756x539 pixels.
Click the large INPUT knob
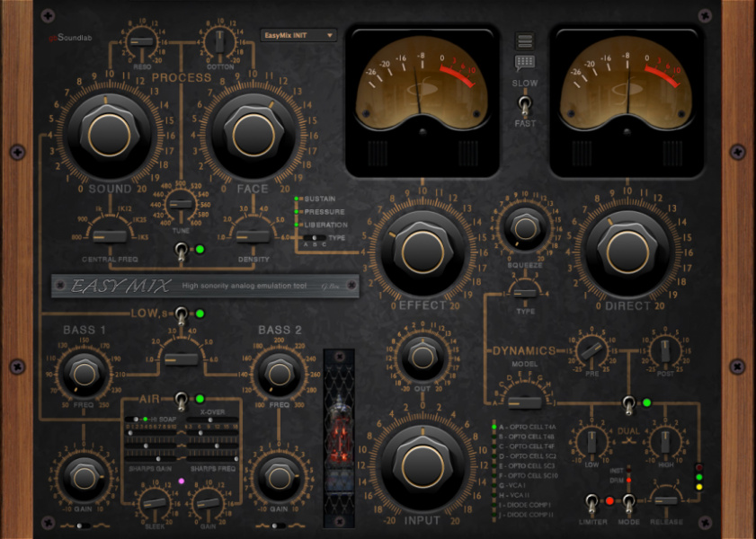[422, 466]
